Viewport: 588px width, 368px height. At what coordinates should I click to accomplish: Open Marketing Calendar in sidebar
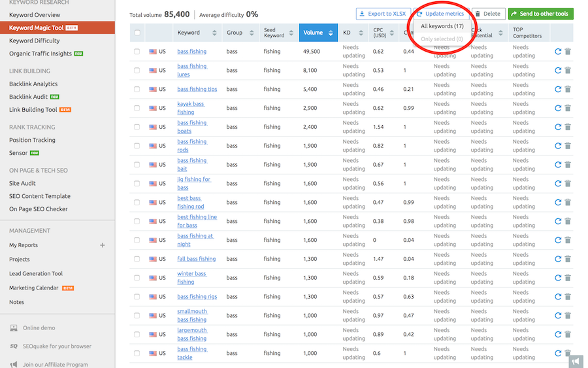pos(34,288)
